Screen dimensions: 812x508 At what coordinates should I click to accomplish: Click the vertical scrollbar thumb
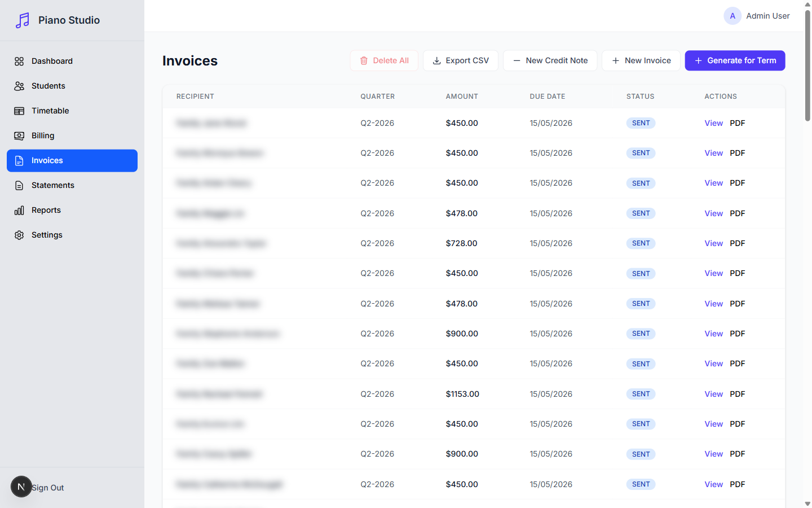(807, 65)
